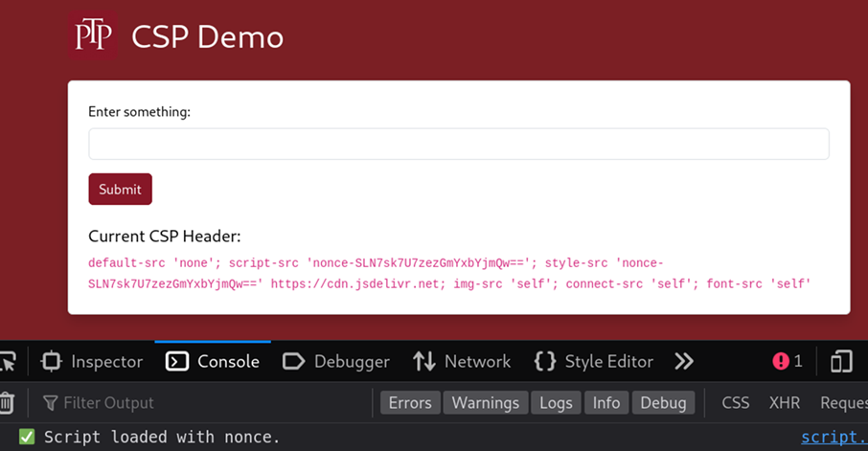The image size is (868, 451).
Task: Toggle the Logs filter
Action: click(x=556, y=403)
